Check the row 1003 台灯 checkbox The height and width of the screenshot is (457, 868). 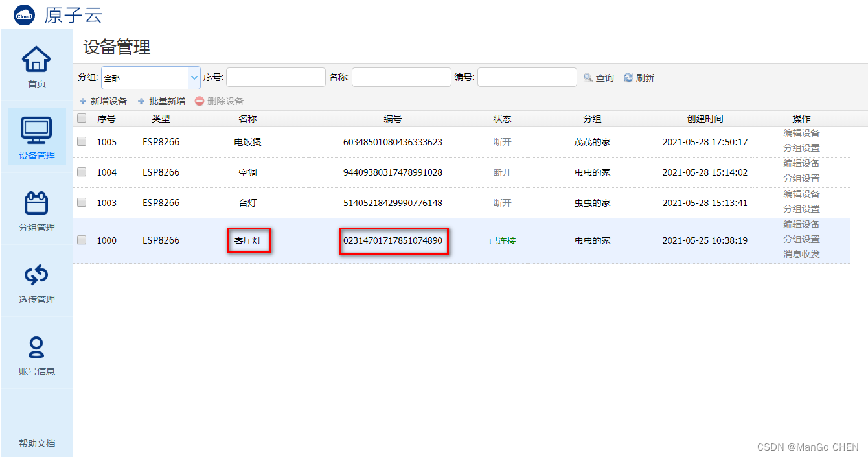(x=82, y=202)
